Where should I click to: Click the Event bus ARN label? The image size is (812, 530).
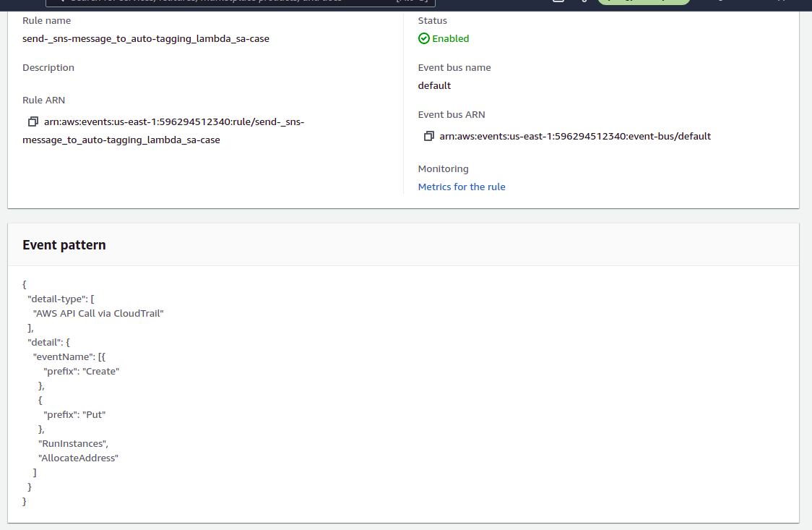point(452,115)
